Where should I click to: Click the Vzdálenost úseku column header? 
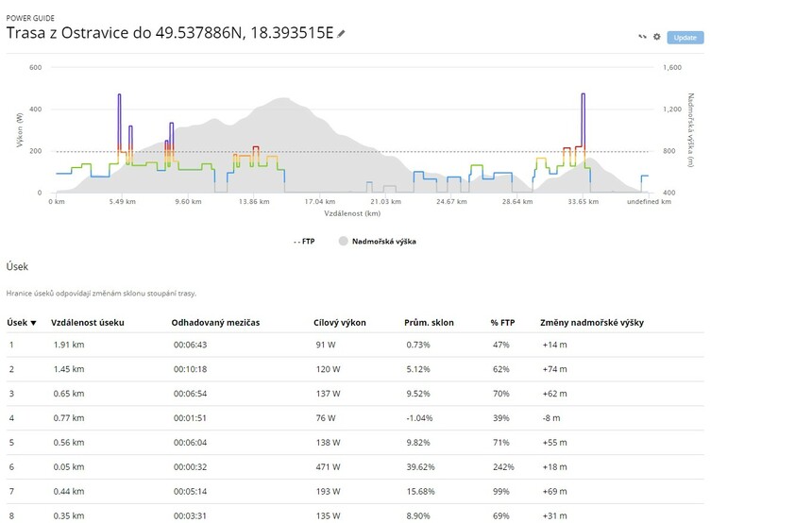(87, 322)
